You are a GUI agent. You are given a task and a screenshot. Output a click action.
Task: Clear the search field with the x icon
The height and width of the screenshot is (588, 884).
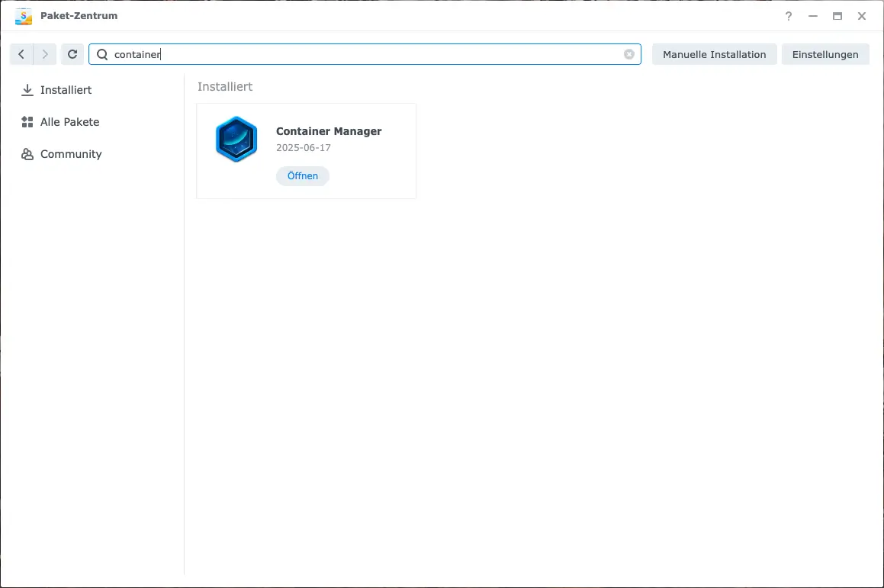pyautogui.click(x=629, y=53)
